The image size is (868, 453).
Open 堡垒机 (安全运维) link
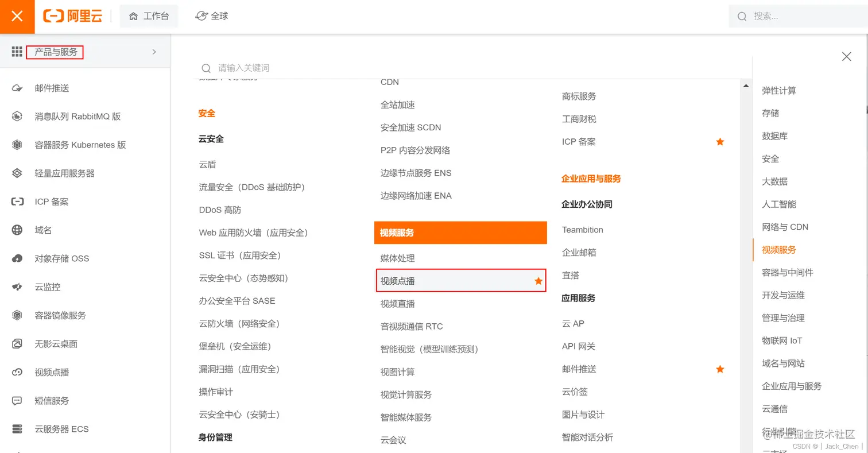[x=235, y=346]
